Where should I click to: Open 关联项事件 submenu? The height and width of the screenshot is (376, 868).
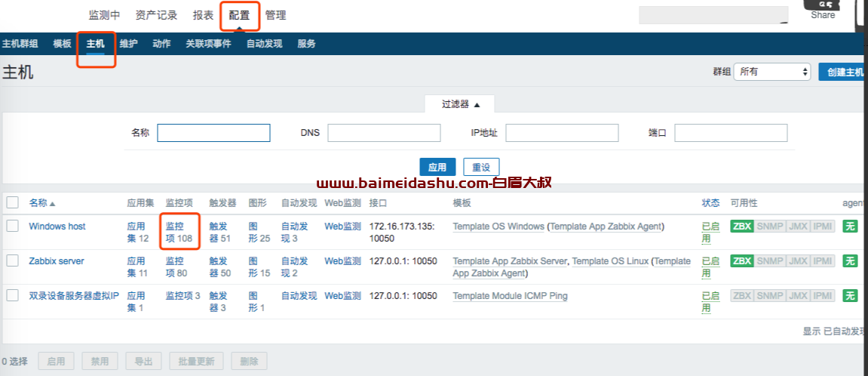208,44
